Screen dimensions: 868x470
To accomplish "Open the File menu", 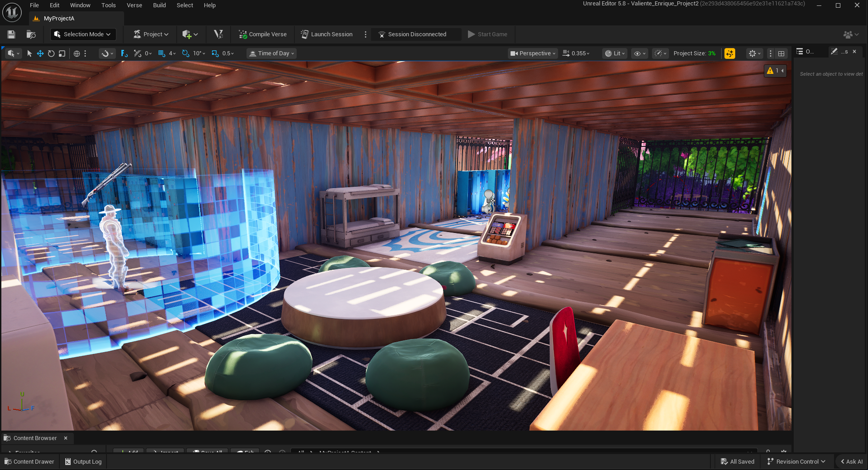I will [34, 5].
